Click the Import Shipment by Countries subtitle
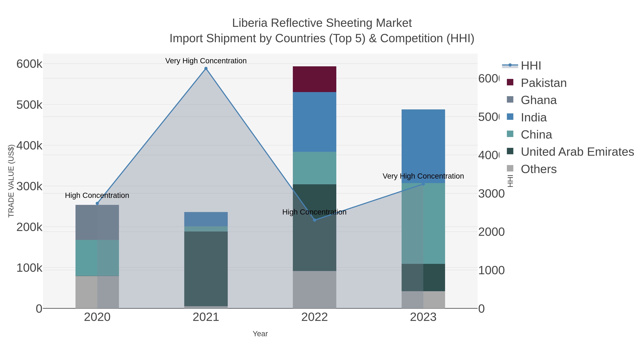This screenshot has height=362, width=644. (322, 38)
